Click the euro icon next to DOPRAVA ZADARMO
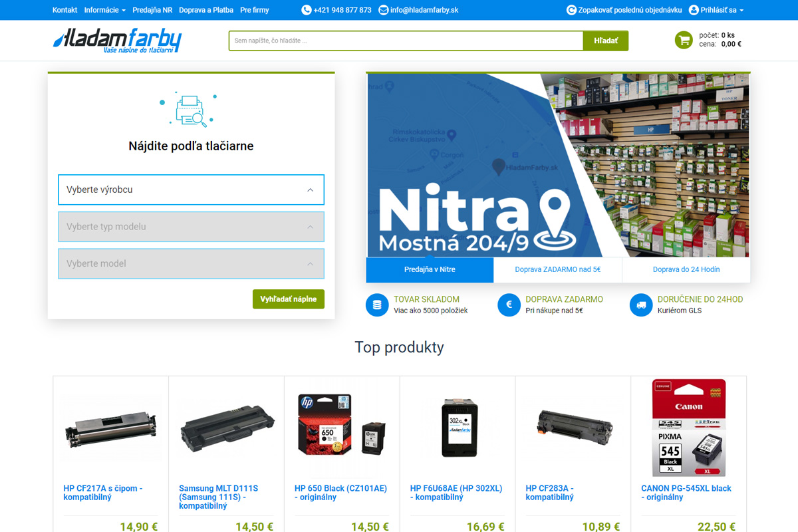 [x=509, y=305]
